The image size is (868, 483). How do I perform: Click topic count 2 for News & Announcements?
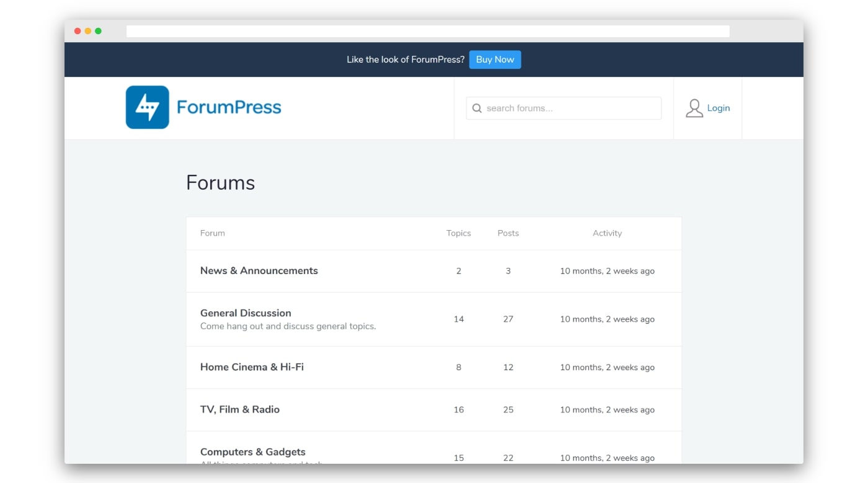tap(459, 271)
